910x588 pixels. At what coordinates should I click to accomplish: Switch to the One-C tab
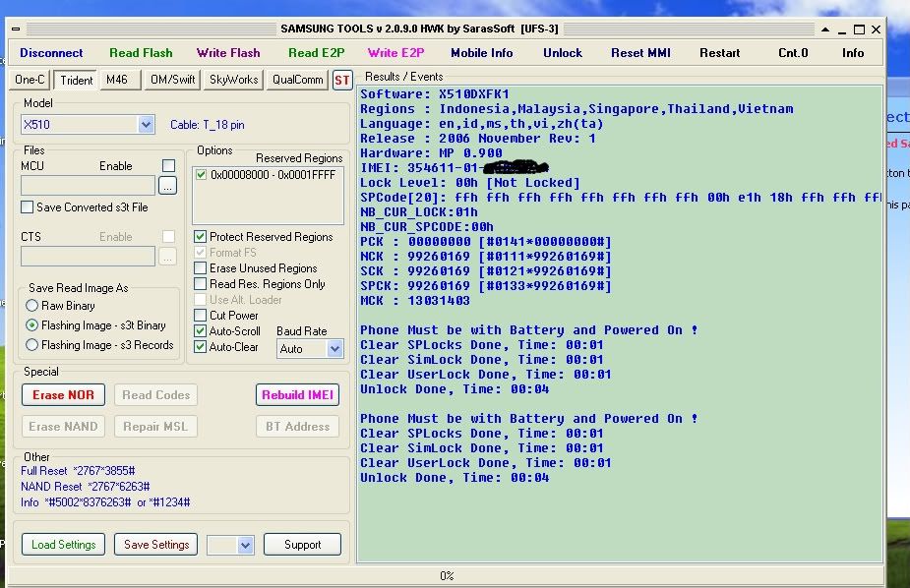click(x=30, y=80)
